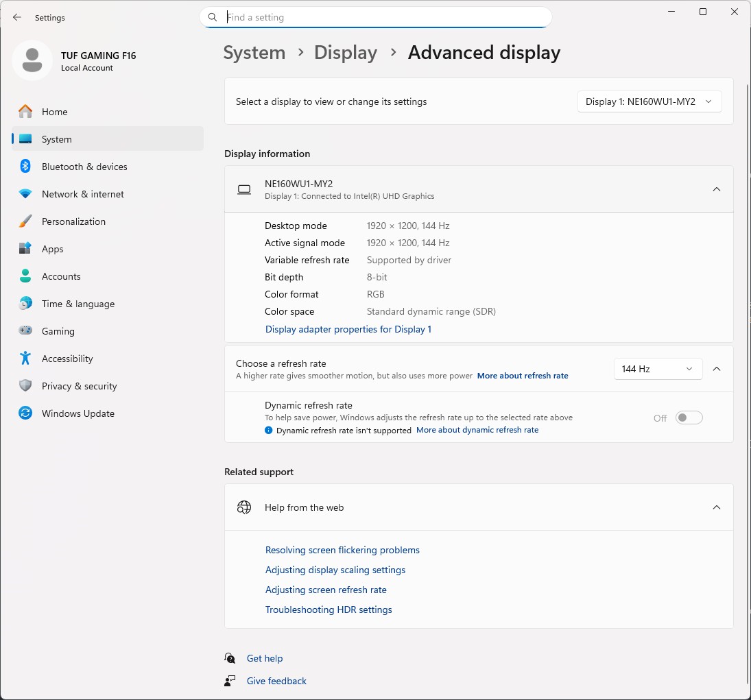Viewport: 751px width, 700px height.
Task: Select System in the sidebar
Action: click(108, 139)
